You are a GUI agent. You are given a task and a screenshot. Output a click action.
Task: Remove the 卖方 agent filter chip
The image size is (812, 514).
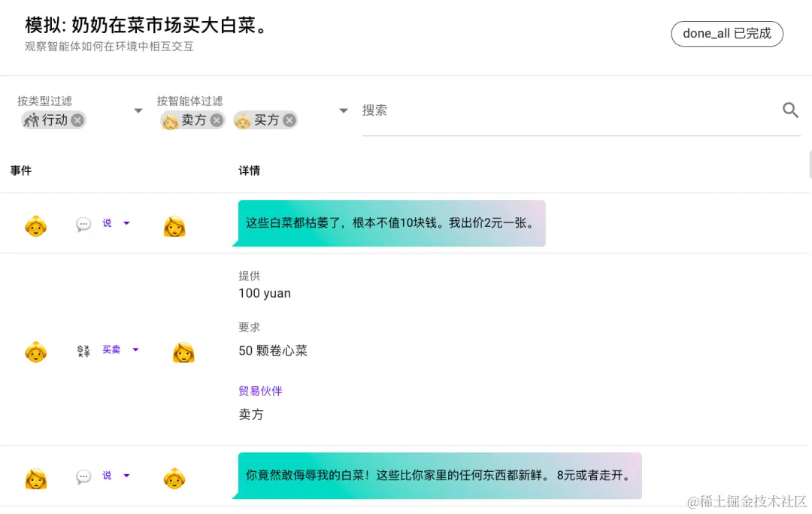tap(217, 119)
